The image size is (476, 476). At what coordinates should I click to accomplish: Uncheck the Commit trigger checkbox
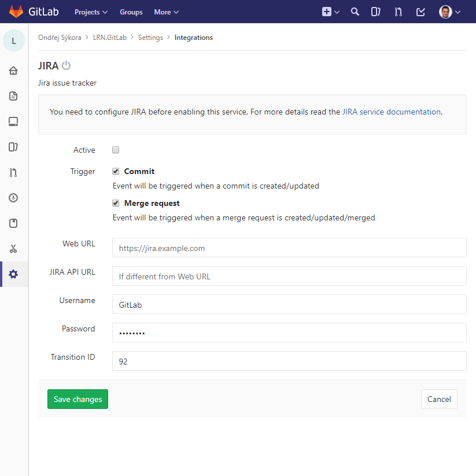tap(116, 171)
